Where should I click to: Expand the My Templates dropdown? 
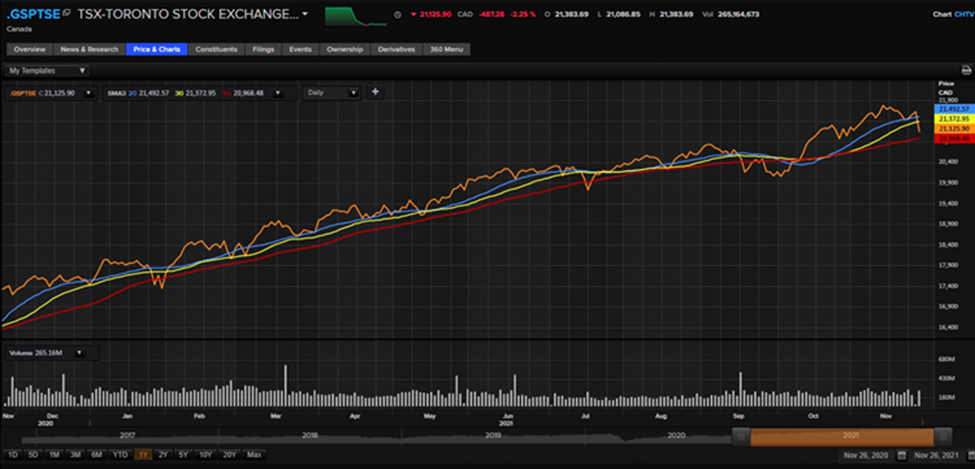[x=47, y=71]
